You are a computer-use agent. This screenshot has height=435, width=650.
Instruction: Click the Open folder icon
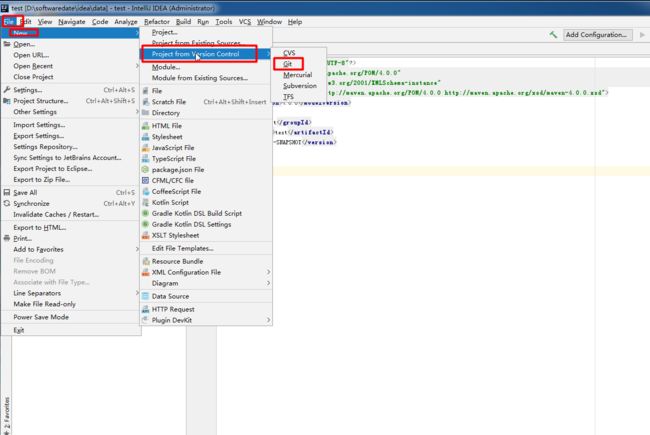[7, 44]
